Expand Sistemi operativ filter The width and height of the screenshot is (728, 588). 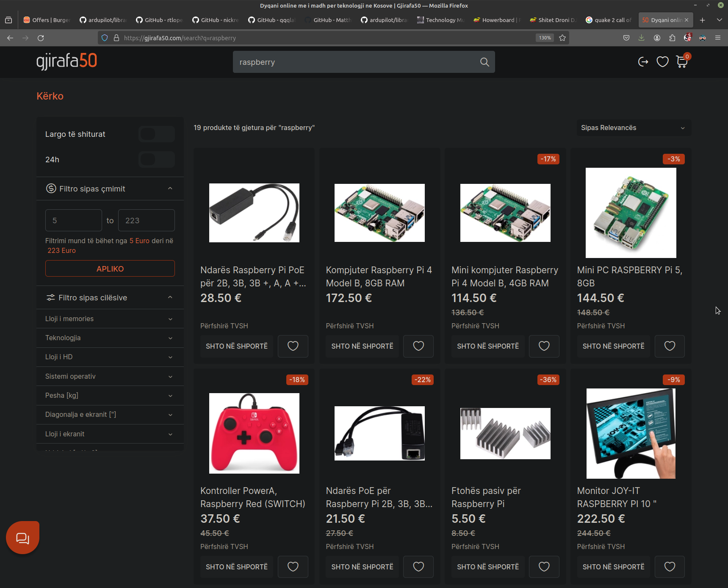point(110,376)
